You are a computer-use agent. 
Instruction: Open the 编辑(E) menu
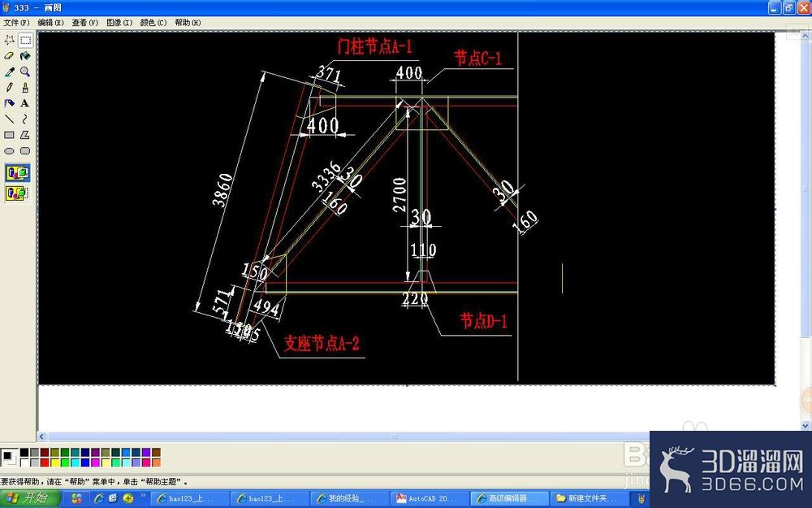pos(50,23)
